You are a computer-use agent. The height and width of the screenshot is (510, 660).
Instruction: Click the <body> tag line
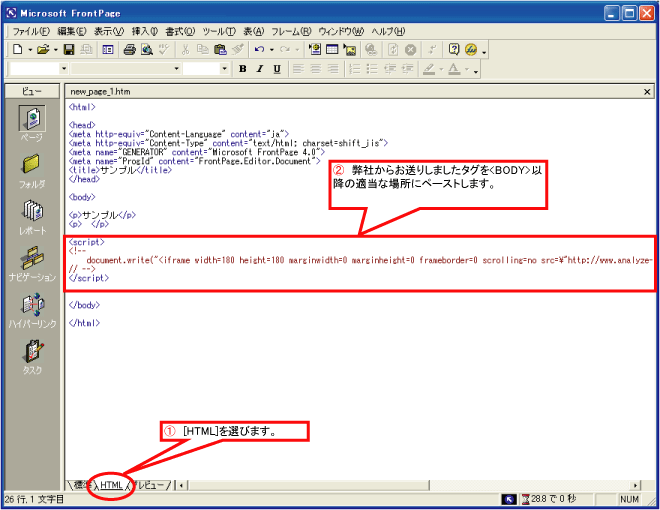pos(82,197)
